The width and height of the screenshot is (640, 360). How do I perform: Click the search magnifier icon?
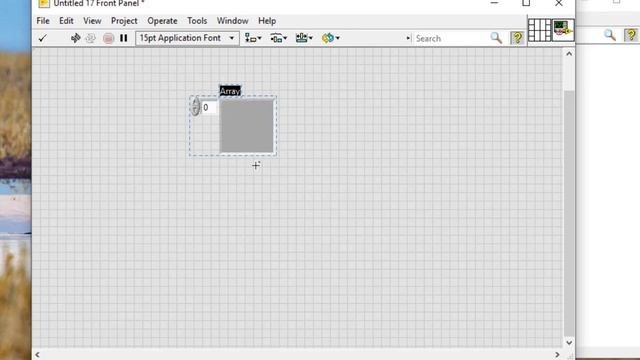tap(496, 38)
